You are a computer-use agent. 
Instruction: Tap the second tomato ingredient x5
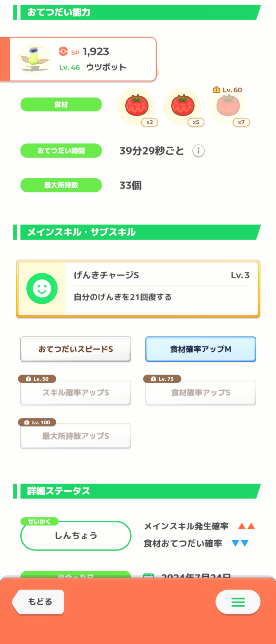click(x=183, y=106)
